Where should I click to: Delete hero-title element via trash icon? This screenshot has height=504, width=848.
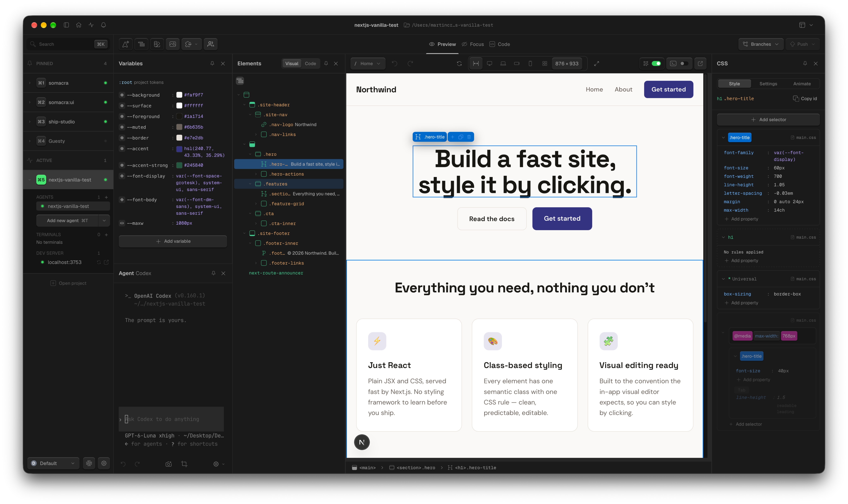coord(469,137)
